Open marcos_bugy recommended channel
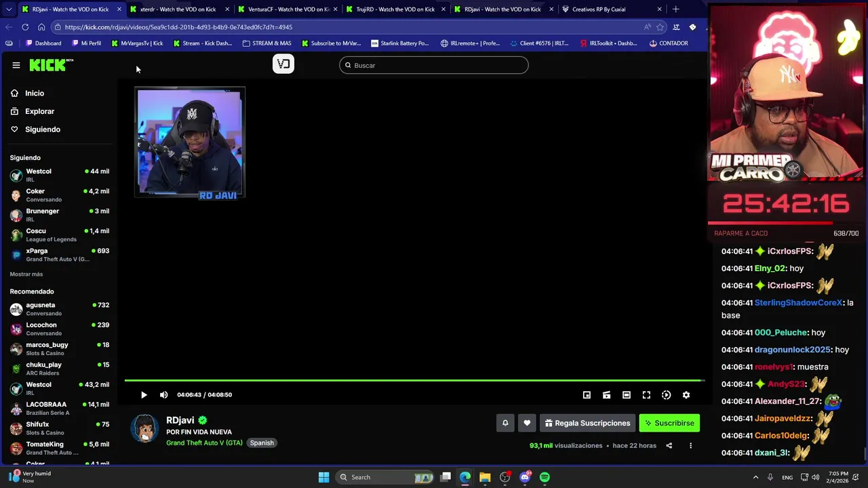This screenshot has height=488, width=868. coord(60,348)
